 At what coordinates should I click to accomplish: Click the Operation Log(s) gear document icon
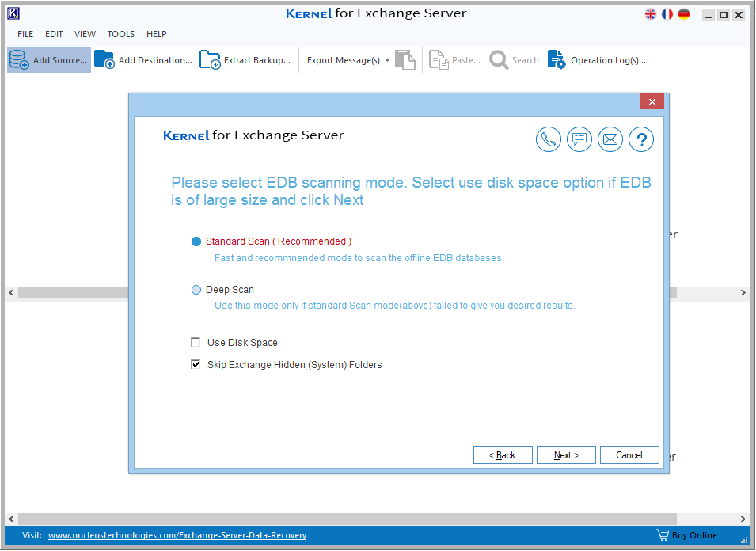(x=557, y=60)
